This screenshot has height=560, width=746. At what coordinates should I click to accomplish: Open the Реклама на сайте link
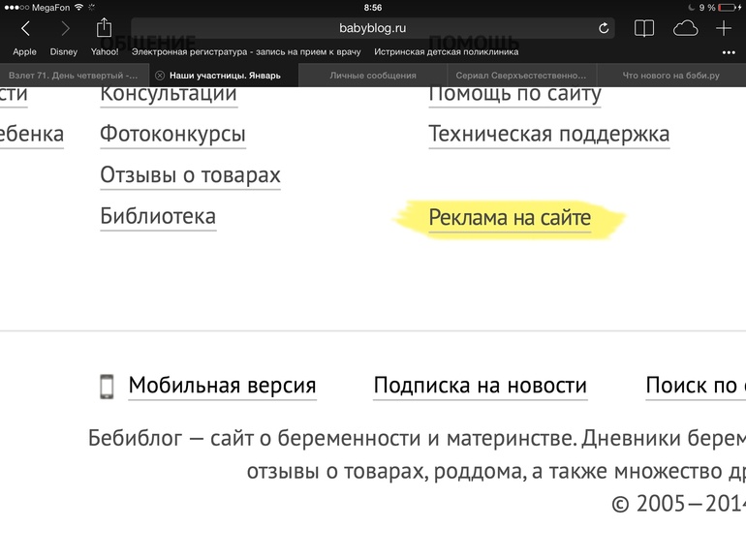tap(510, 218)
